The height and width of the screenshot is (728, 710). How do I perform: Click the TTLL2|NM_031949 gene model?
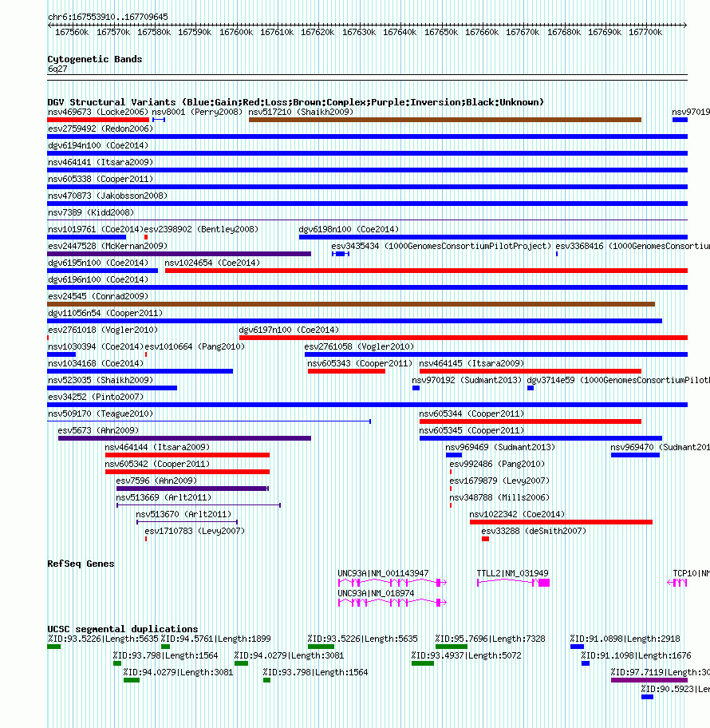(x=513, y=582)
